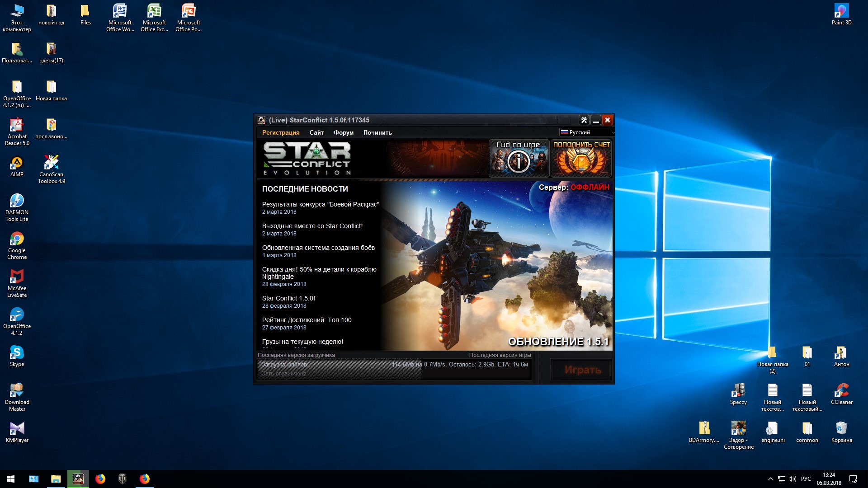The height and width of the screenshot is (488, 868).
Task: Click the Star Conflict Evolution logo
Action: pyautogui.click(x=307, y=158)
